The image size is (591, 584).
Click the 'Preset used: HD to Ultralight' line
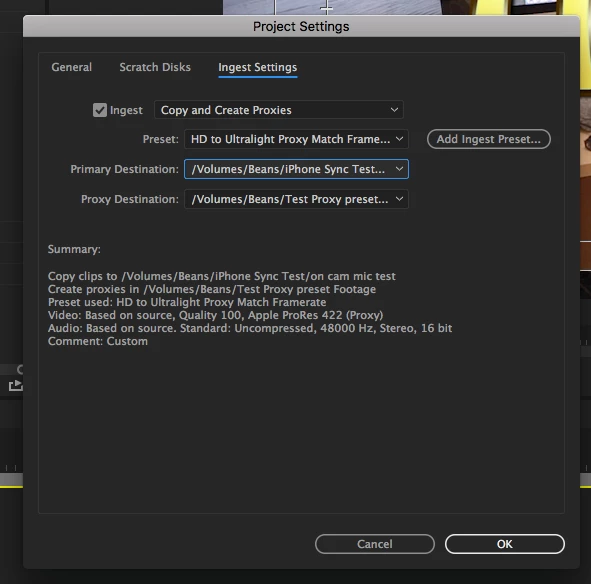pos(187,302)
